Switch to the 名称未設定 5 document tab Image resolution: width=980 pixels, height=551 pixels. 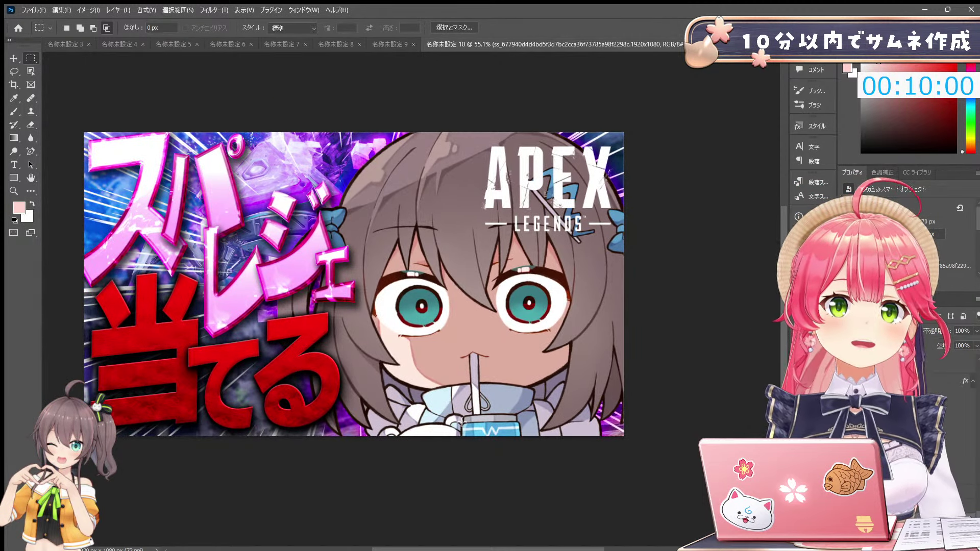click(x=174, y=44)
